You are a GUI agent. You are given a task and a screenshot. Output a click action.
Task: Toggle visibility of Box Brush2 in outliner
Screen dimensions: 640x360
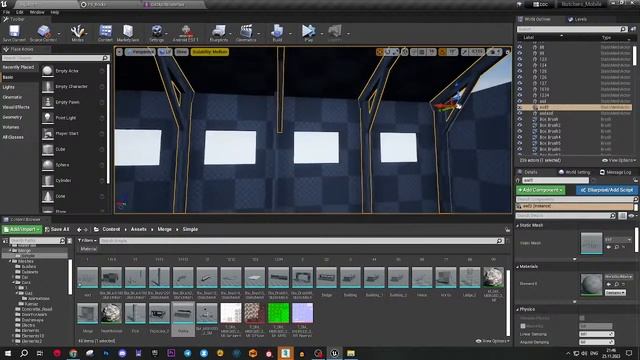[x=520, y=125]
